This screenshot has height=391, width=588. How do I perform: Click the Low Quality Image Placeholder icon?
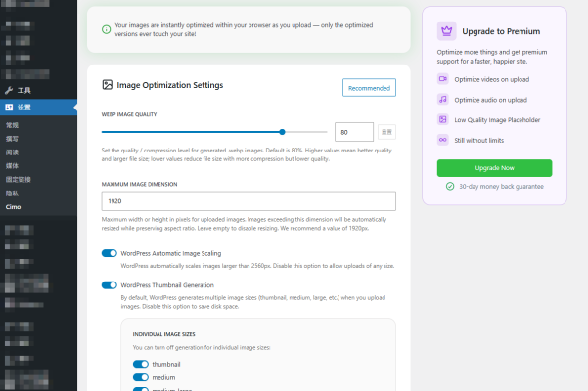pyautogui.click(x=443, y=119)
